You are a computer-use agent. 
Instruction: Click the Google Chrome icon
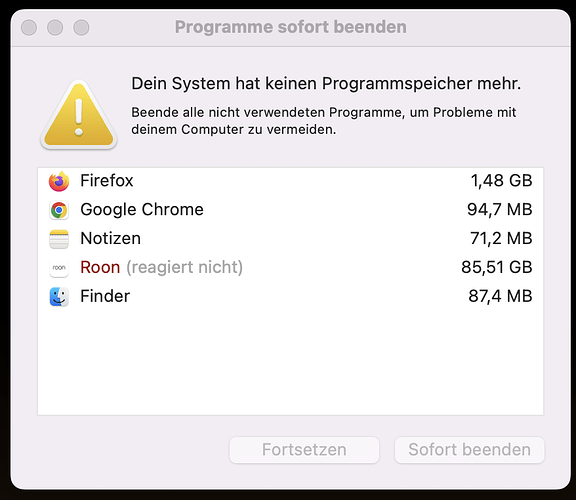(x=59, y=210)
